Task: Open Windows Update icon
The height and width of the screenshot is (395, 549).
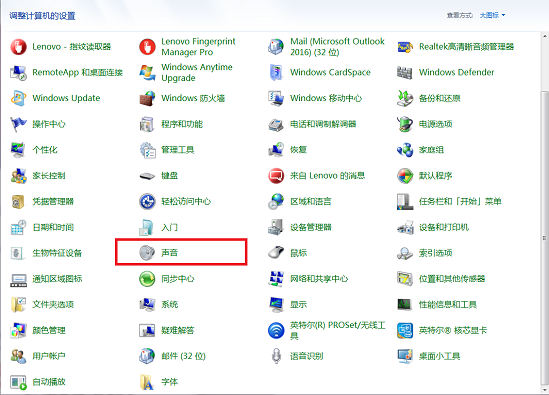Action: [x=18, y=98]
